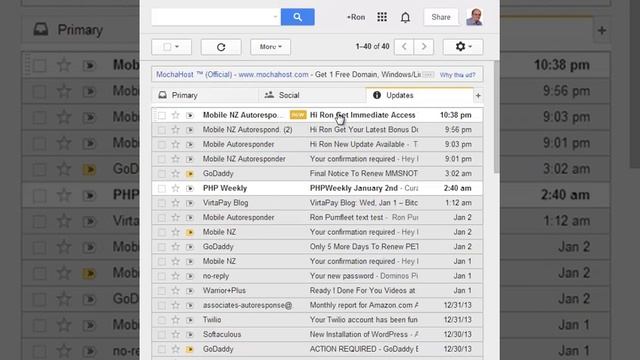Screen dimensions: 640x360
Task: Open 'New Installation of WordPress' email
Action: (358, 334)
